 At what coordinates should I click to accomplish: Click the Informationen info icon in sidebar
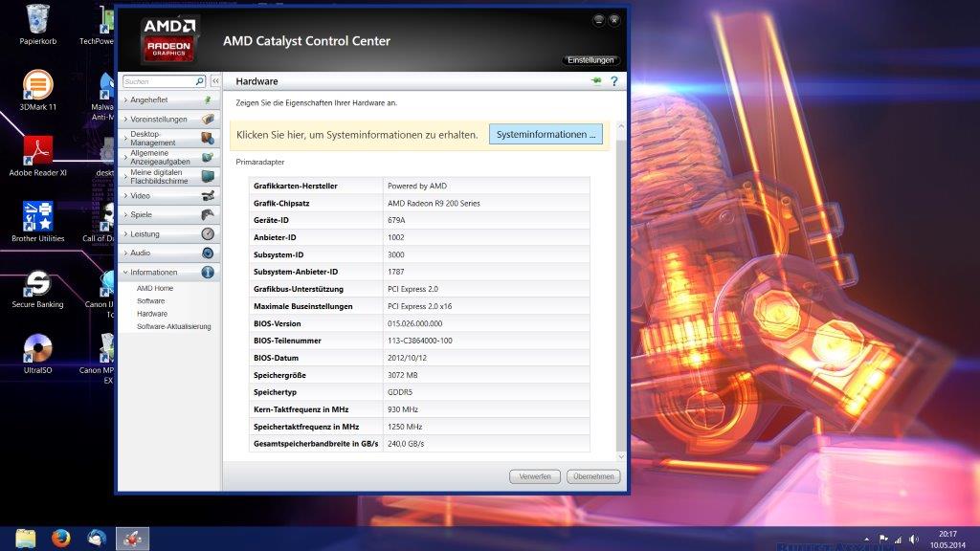tap(208, 273)
